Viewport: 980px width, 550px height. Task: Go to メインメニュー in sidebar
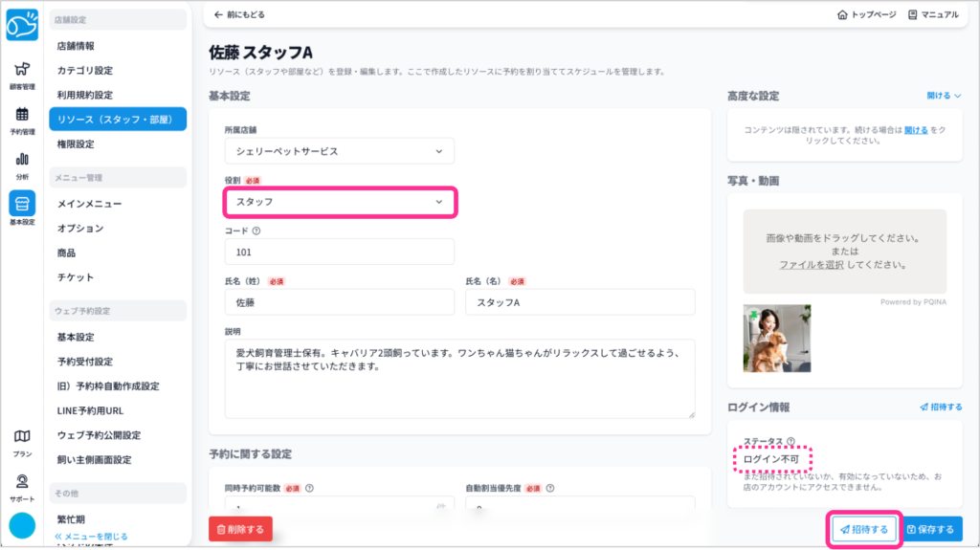pos(89,204)
